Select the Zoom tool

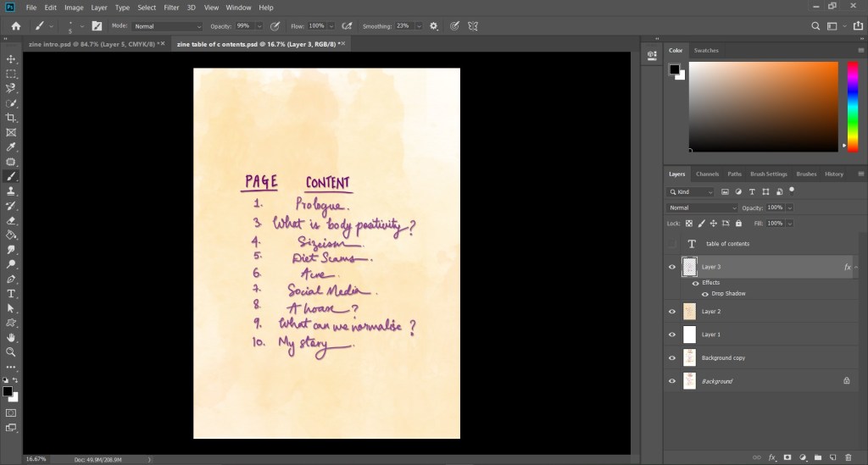click(x=11, y=352)
